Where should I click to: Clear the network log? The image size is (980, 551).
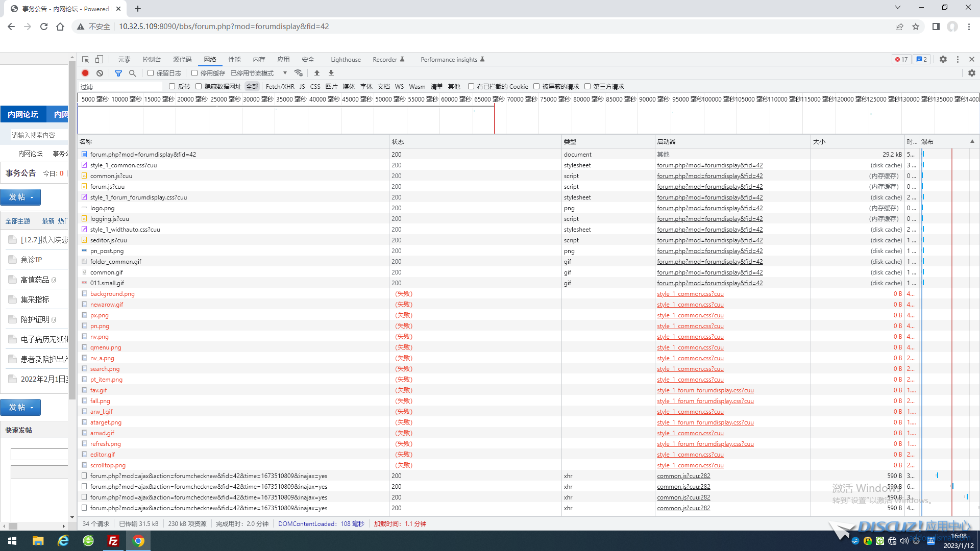tap(100, 73)
